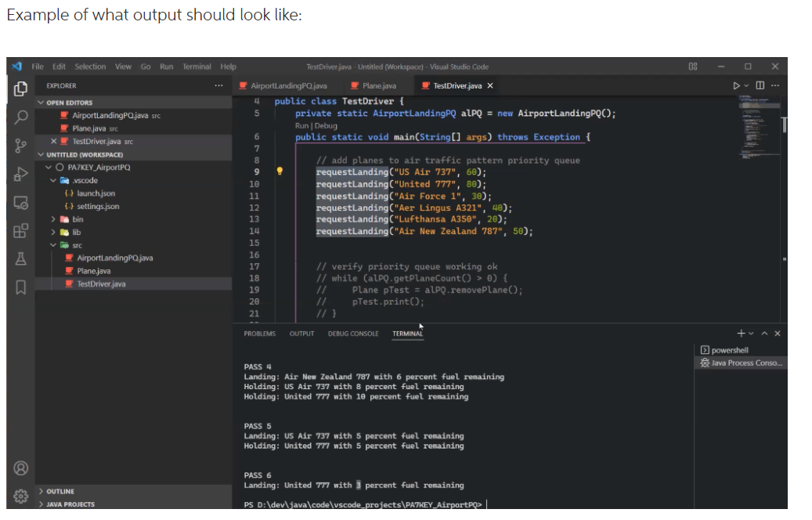Open the Testing flask icon

click(x=20, y=259)
